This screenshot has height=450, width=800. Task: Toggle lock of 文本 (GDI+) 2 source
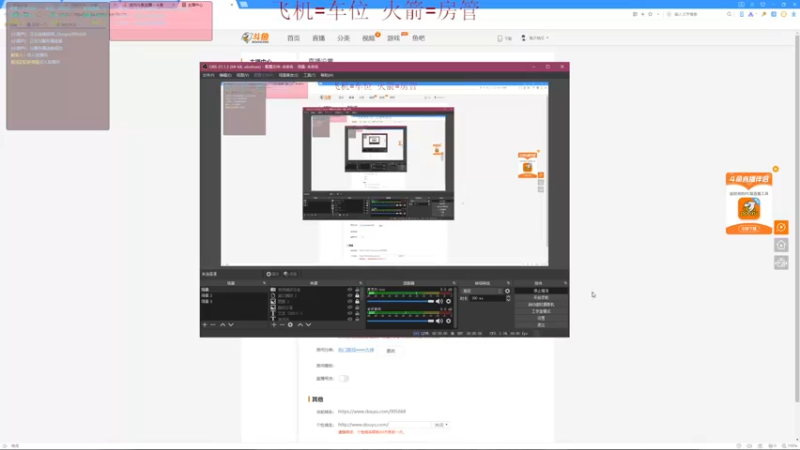pyautogui.click(x=357, y=313)
